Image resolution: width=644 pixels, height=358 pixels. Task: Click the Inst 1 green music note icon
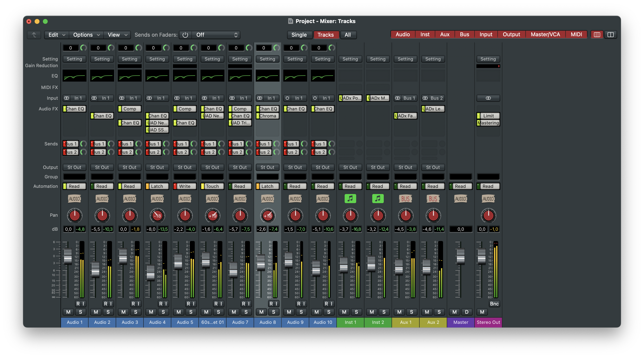(350, 199)
